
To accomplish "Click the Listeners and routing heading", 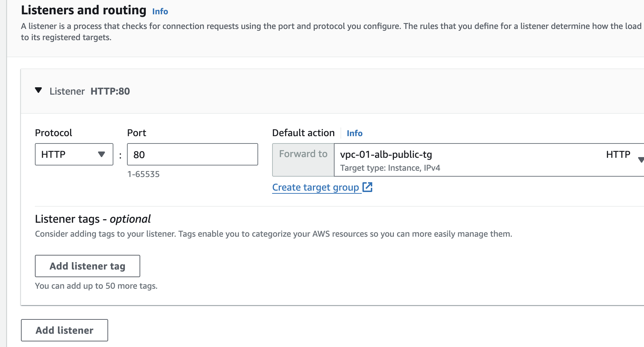I will coord(84,10).
